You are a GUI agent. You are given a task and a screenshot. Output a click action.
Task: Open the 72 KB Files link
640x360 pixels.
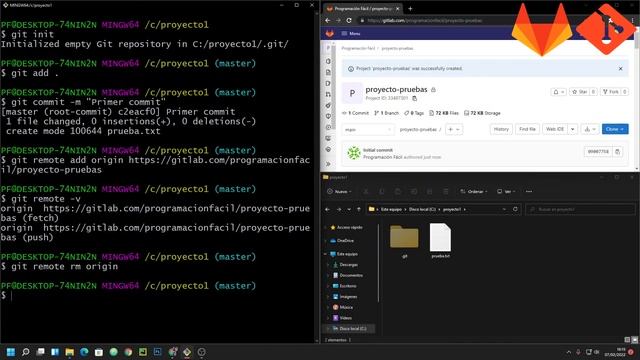pos(444,113)
